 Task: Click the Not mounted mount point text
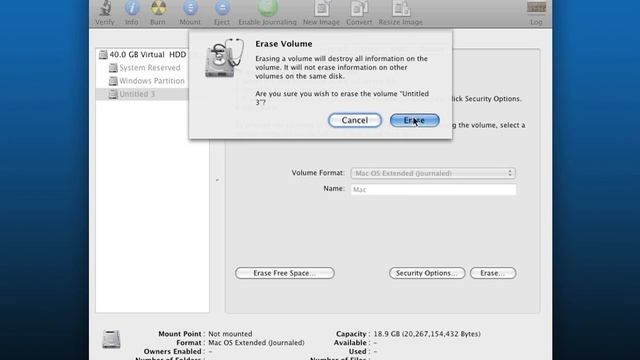tap(230, 334)
